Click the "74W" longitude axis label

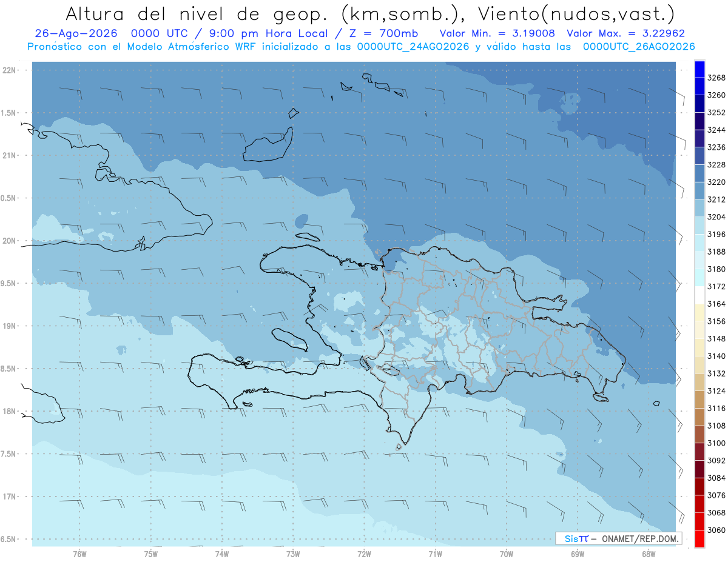[222, 554]
